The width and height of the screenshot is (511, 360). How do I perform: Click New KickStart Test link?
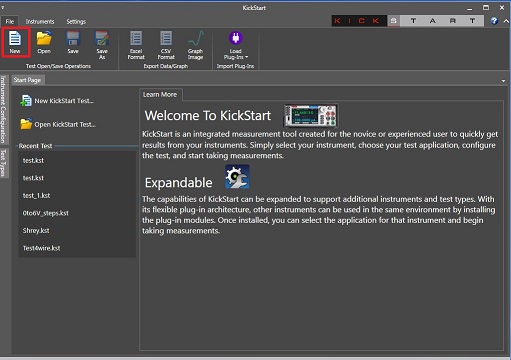57,101
